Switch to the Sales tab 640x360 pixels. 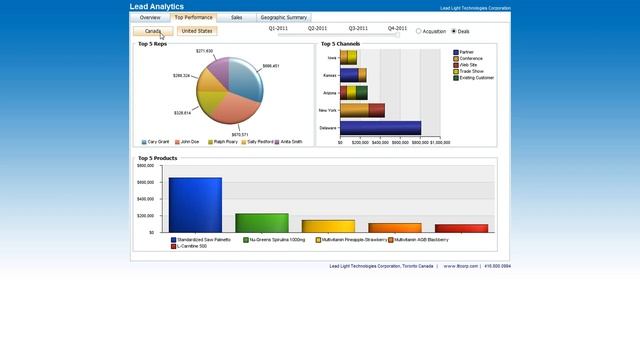coord(236,18)
